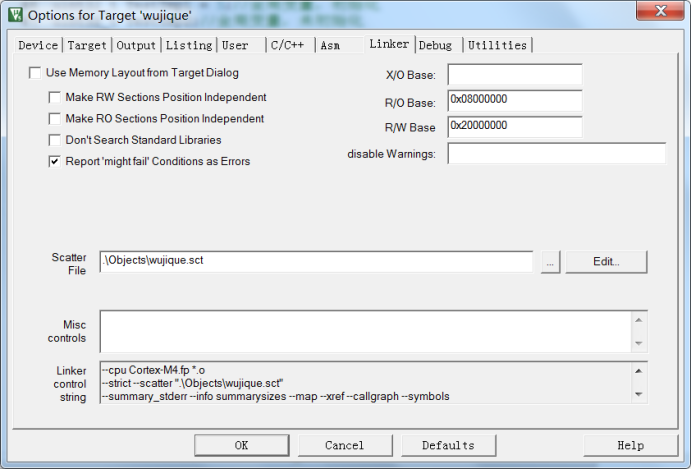Viewport: 692px width, 469px height.
Task: Click inside the Misc controls text box
Action: [365, 331]
